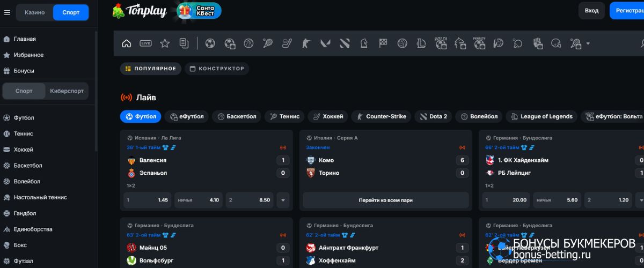Click the Вход login button
This screenshot has width=644, height=268.
591,11
